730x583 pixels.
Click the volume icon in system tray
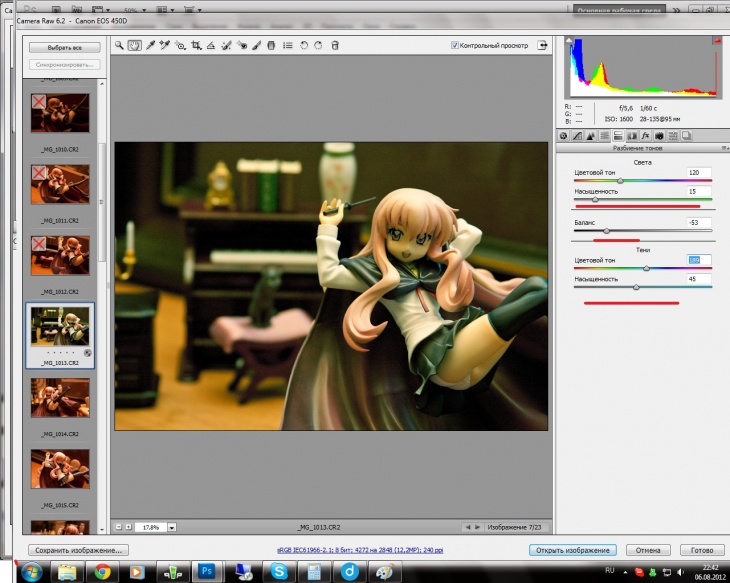point(681,572)
